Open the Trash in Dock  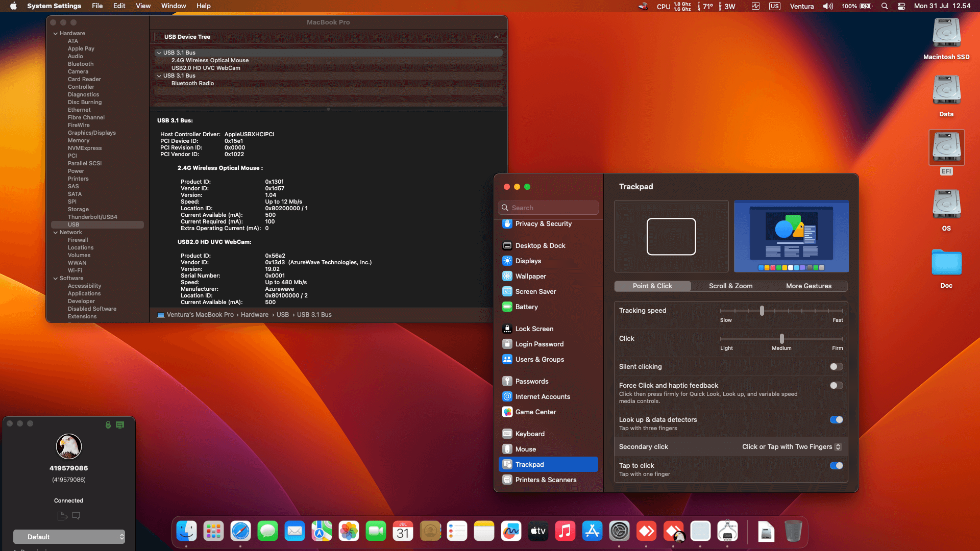793,531
